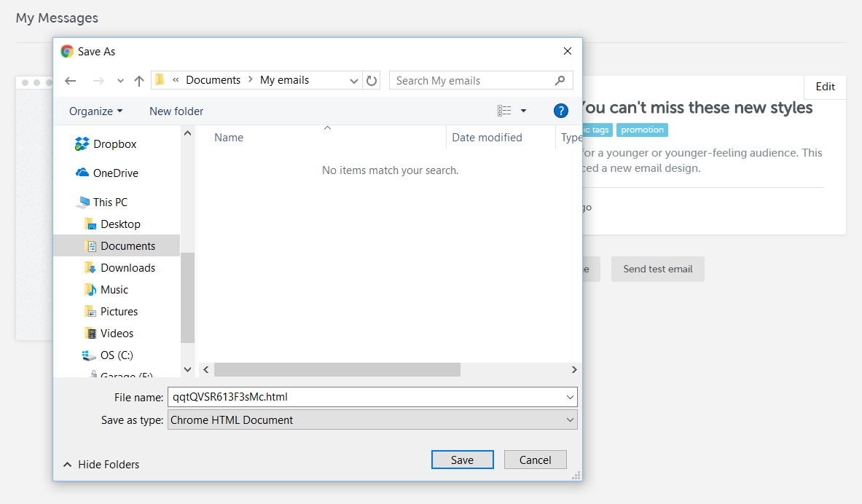
Task: Click Documents in the address breadcrumb
Action: click(x=213, y=80)
